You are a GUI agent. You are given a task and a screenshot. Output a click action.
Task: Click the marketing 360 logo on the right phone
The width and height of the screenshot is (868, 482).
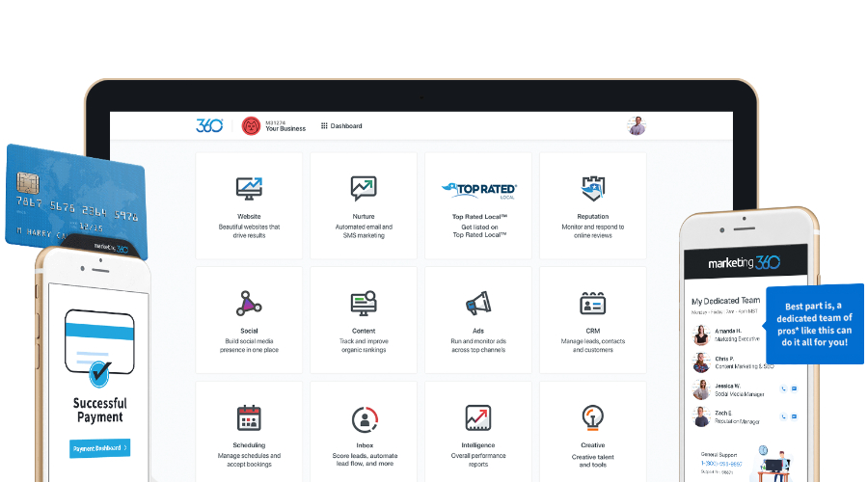(744, 262)
